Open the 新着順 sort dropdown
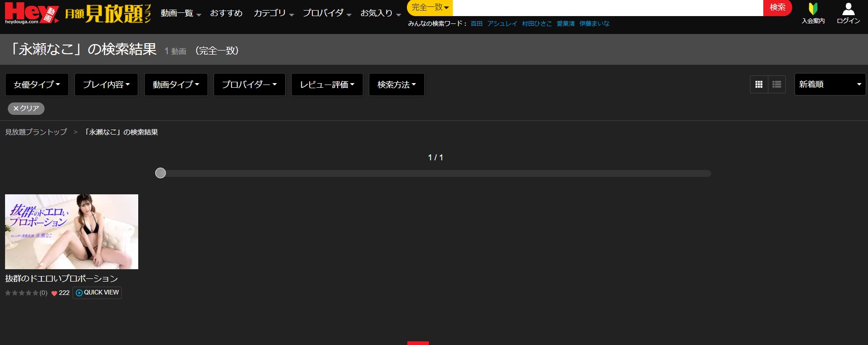The height and width of the screenshot is (345, 868). 830,85
